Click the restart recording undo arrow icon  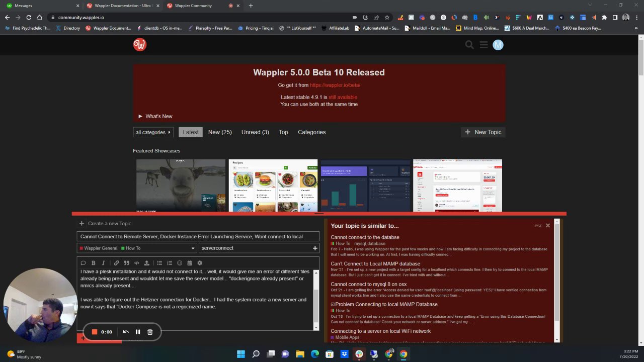point(126,332)
